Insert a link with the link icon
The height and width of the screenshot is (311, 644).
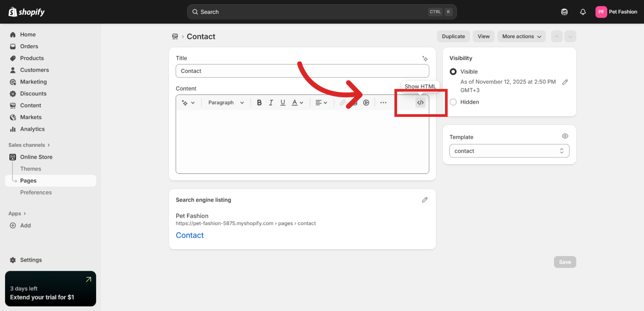tap(342, 103)
